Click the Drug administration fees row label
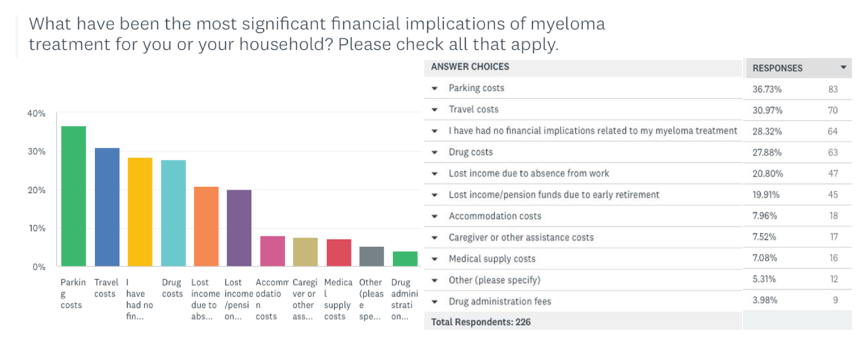The height and width of the screenshot is (338, 868). [500, 301]
